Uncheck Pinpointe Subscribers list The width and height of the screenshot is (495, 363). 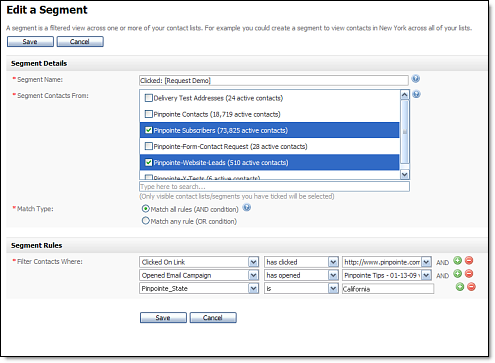tap(149, 130)
